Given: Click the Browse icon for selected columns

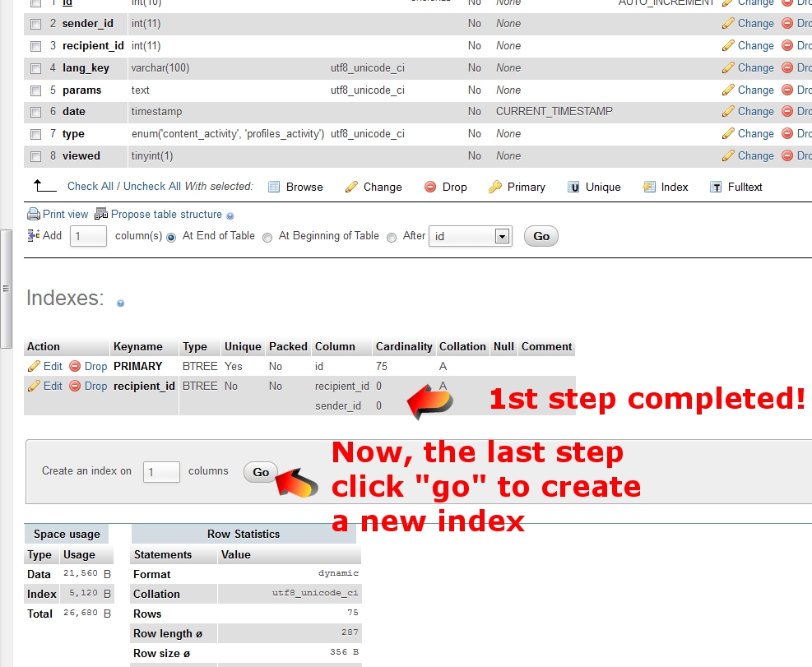Looking at the screenshot, I should point(275,187).
